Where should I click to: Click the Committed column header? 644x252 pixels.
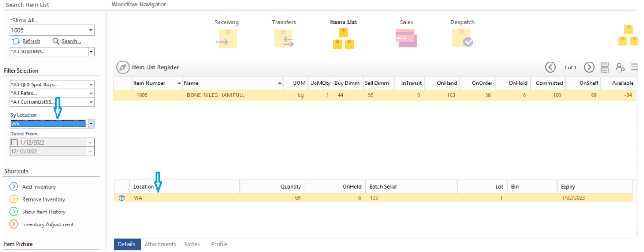(548, 83)
